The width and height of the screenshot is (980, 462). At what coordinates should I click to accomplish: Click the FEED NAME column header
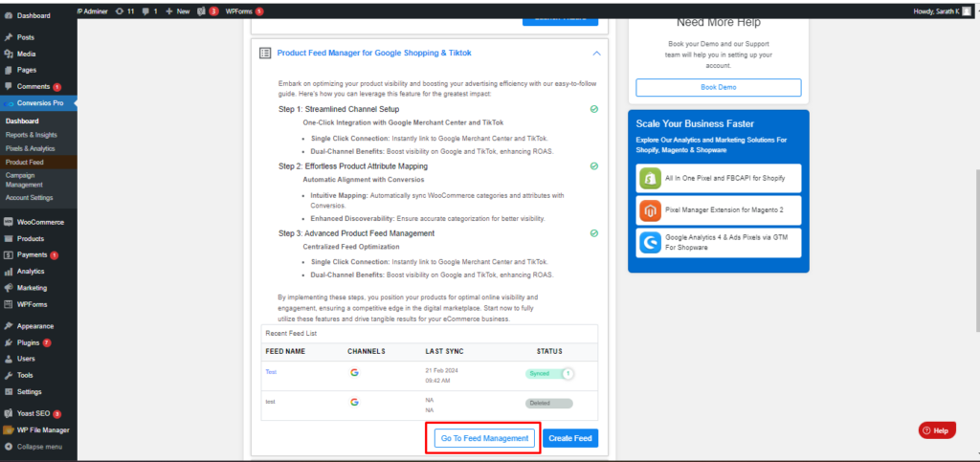click(x=285, y=351)
